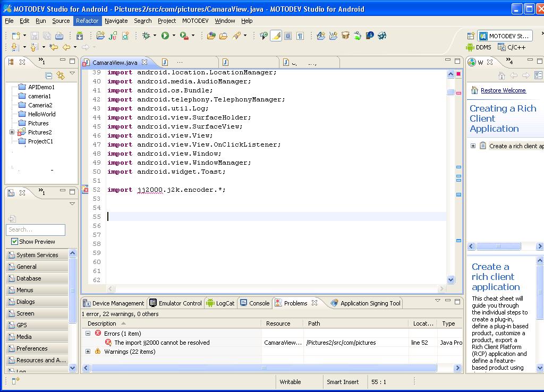
Task: Create a new Java class with the toolbar icon
Action: [124, 36]
